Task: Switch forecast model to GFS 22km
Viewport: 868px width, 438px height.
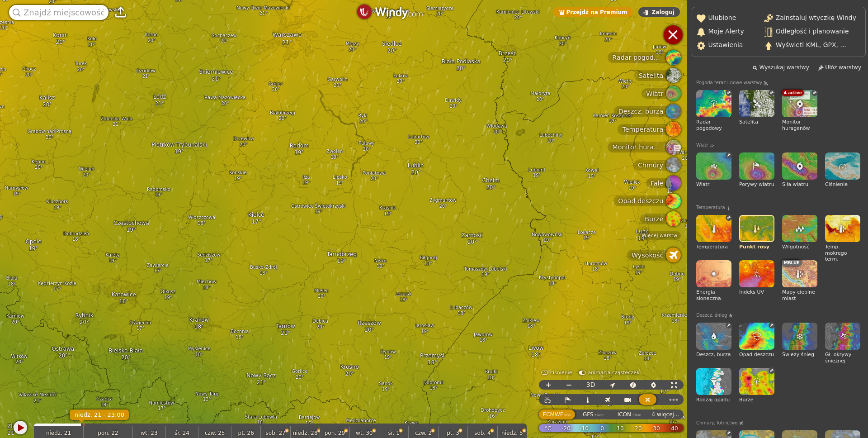Action: click(x=593, y=414)
